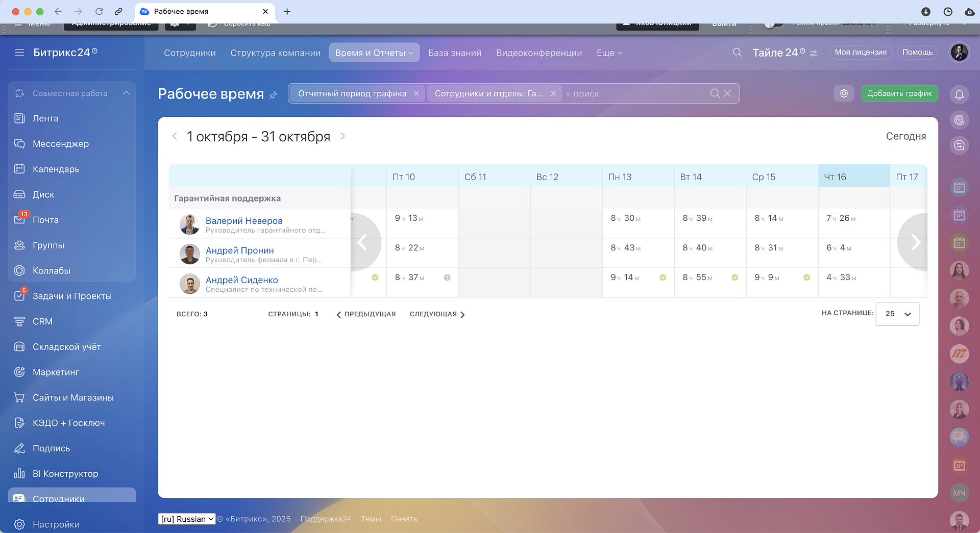
Task: Click the notifications bell icon
Action: click(x=959, y=94)
